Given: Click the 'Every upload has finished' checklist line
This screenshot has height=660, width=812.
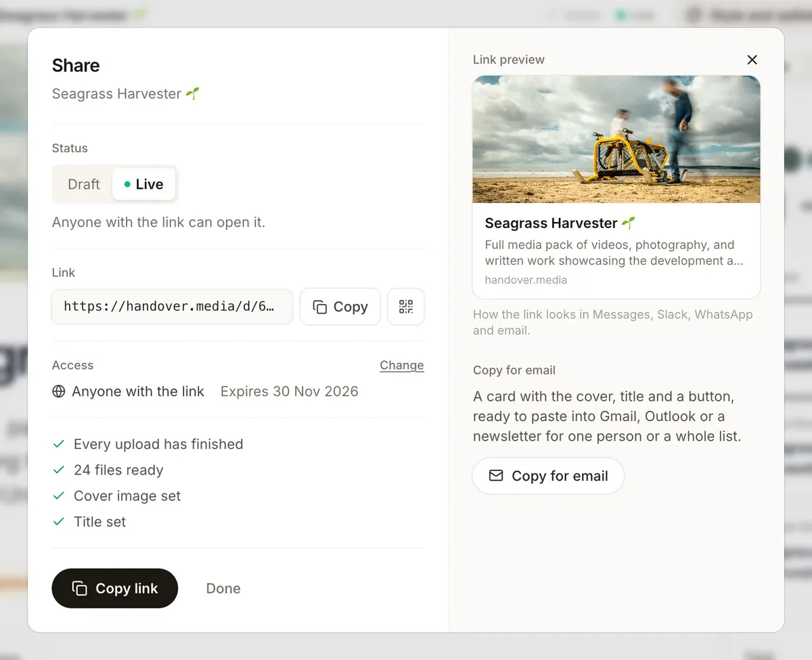Looking at the screenshot, I should (148, 444).
